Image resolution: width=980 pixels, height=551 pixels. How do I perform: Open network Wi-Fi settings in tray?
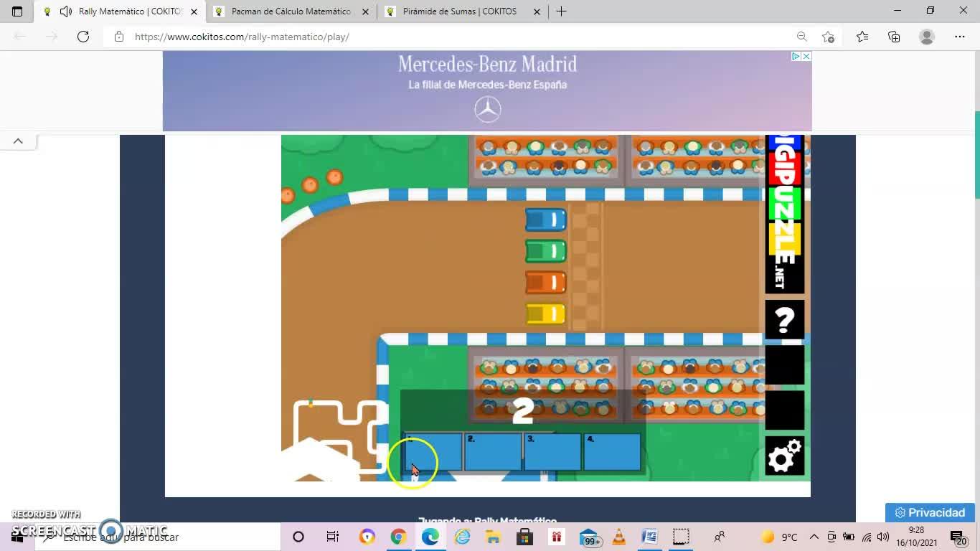pos(867,537)
